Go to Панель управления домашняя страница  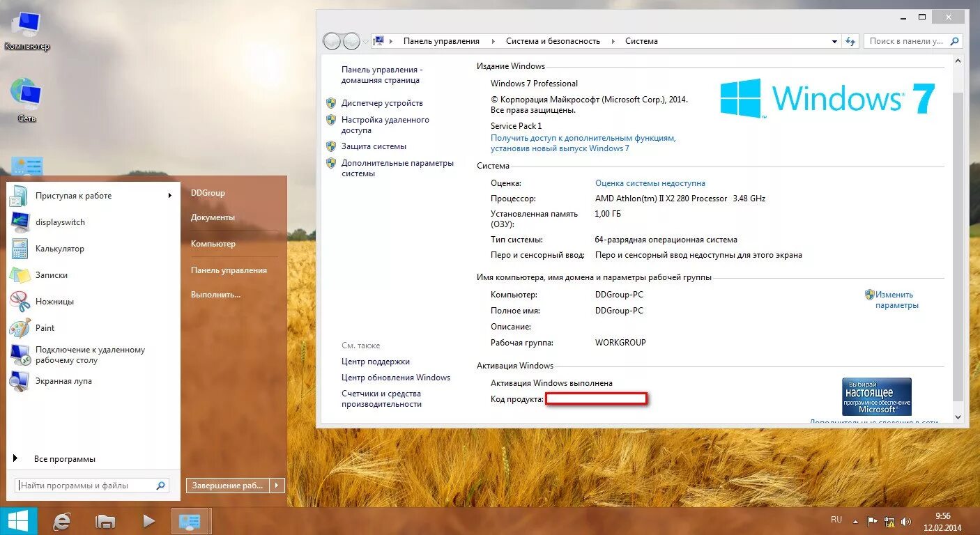tap(382, 75)
